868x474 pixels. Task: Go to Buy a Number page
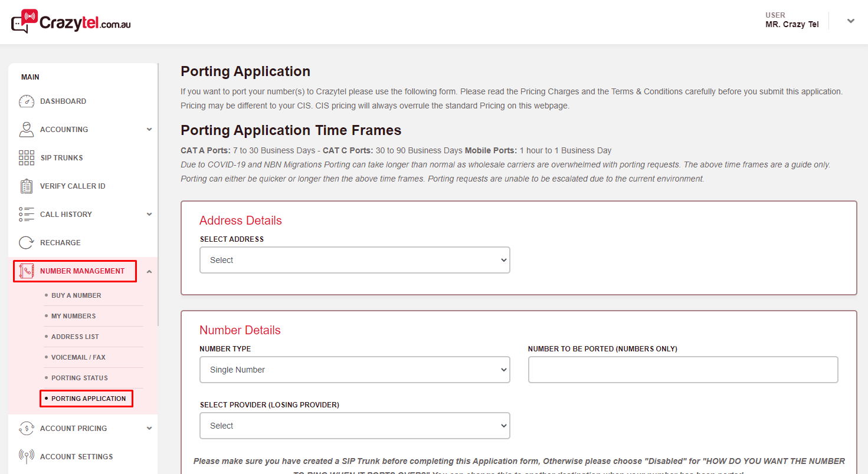pos(76,295)
